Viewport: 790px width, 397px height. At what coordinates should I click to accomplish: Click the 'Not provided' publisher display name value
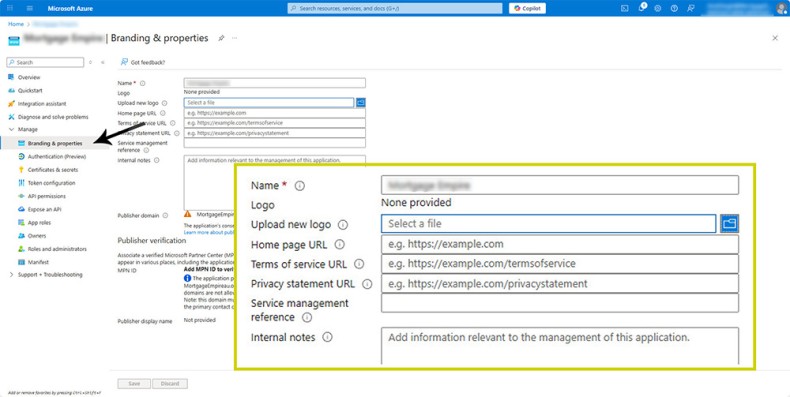pos(200,320)
